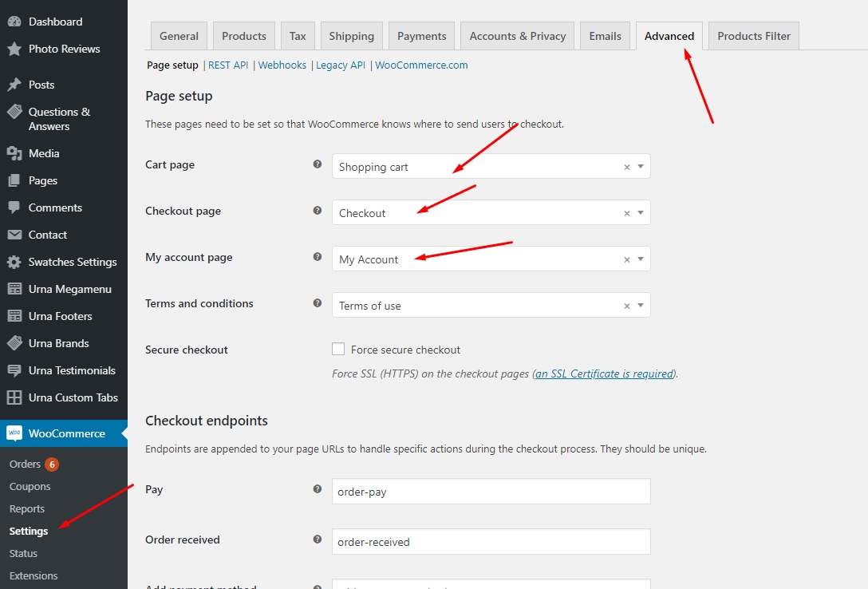Click the Media library icon
The image size is (868, 589).
point(14,153)
